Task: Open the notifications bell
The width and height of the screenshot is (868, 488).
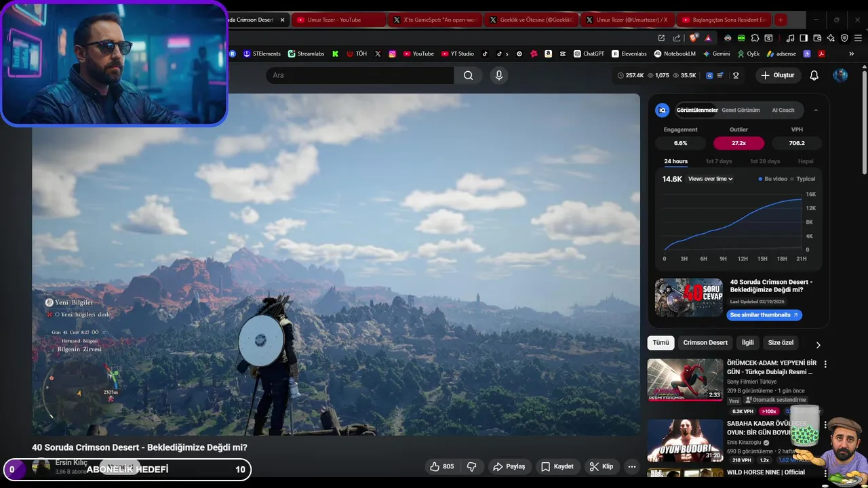Action: [x=814, y=75]
